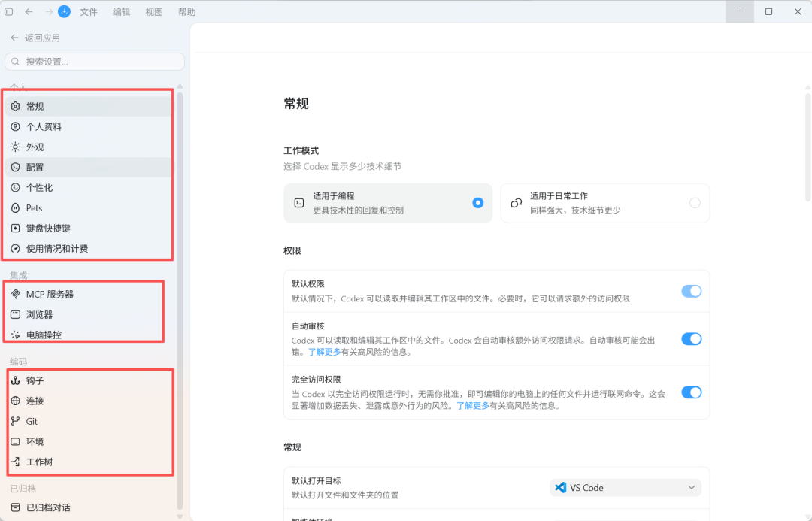Click the gear icon beside 常规
This screenshot has width=812, height=521.
16,106
